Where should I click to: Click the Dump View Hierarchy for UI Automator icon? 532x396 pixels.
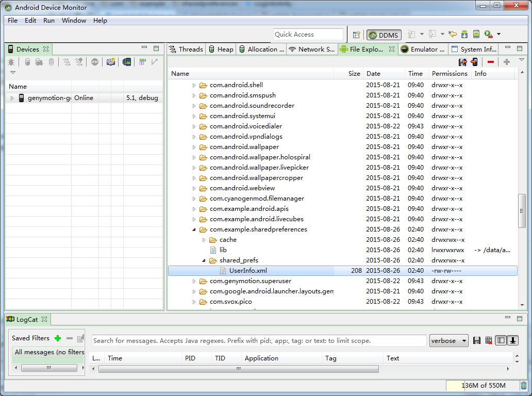tap(126, 62)
